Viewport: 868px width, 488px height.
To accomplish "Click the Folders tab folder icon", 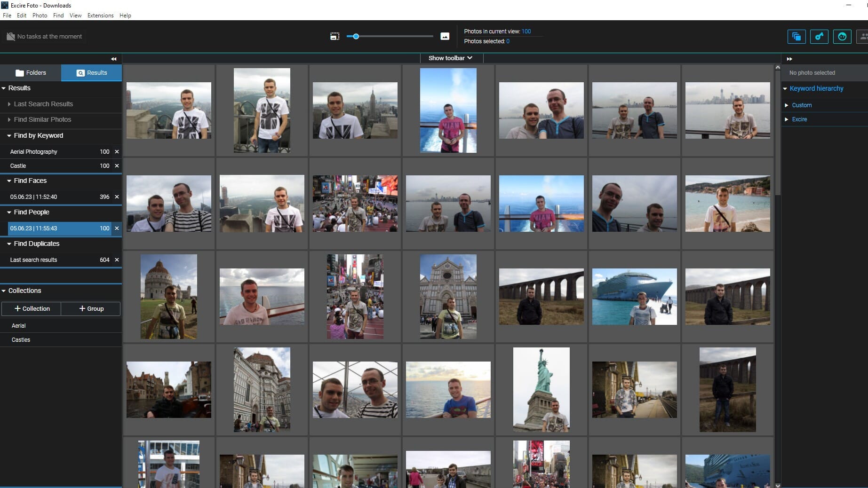I will click(x=19, y=73).
